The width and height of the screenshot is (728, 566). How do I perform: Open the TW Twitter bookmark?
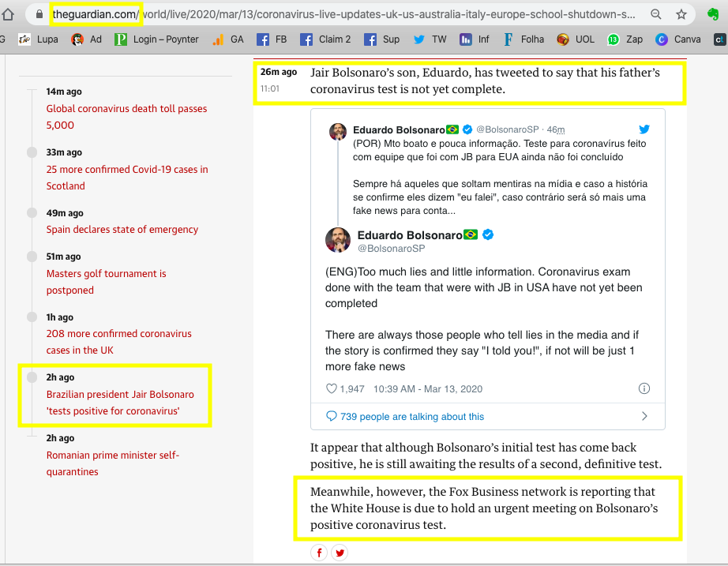click(430, 39)
